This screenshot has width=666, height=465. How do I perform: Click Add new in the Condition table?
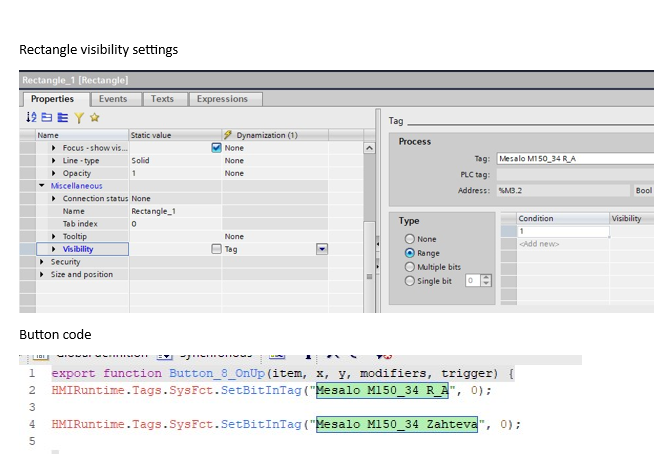tap(539, 244)
